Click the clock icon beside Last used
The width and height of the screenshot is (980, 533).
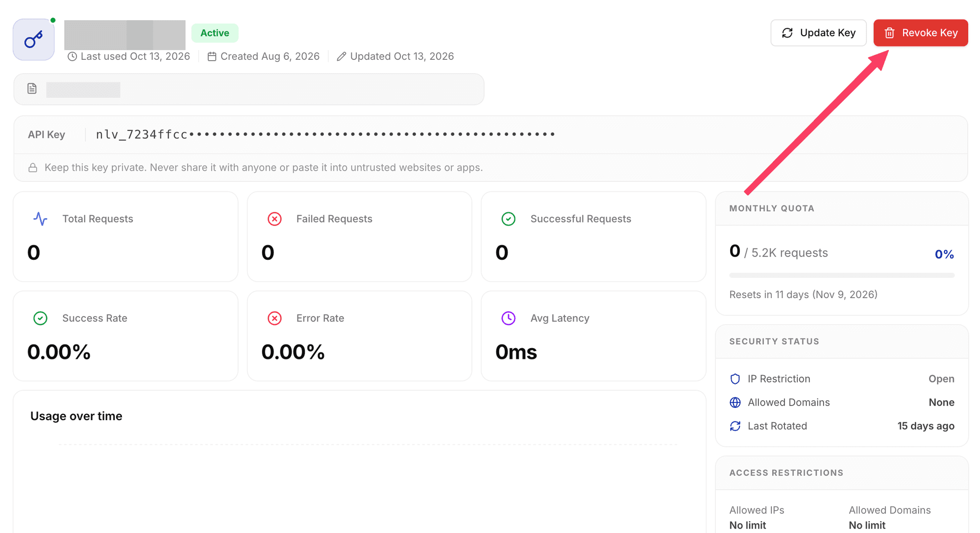pyautogui.click(x=72, y=56)
